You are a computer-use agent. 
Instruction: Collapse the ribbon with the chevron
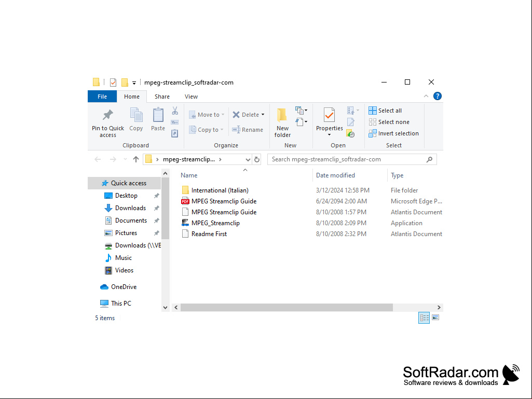click(x=426, y=97)
